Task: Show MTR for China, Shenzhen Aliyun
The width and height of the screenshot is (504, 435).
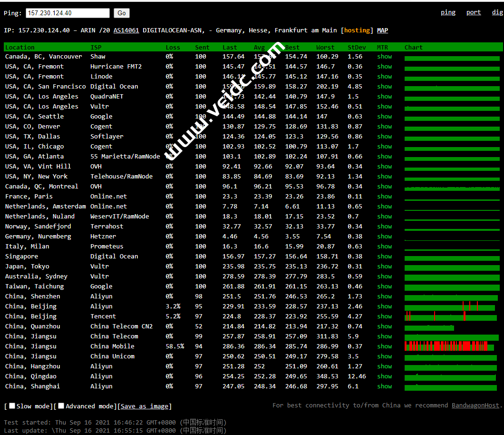Action: click(x=385, y=296)
